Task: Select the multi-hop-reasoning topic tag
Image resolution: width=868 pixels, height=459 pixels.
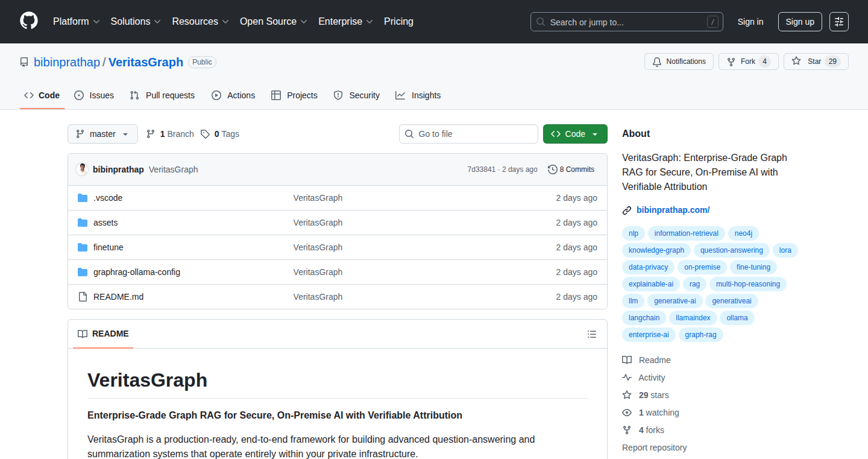Action: pos(747,284)
